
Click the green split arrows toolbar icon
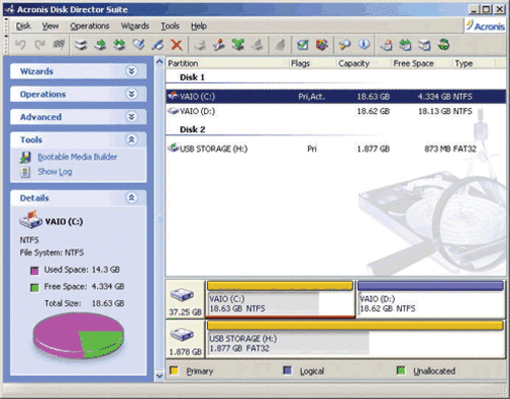tap(238, 45)
